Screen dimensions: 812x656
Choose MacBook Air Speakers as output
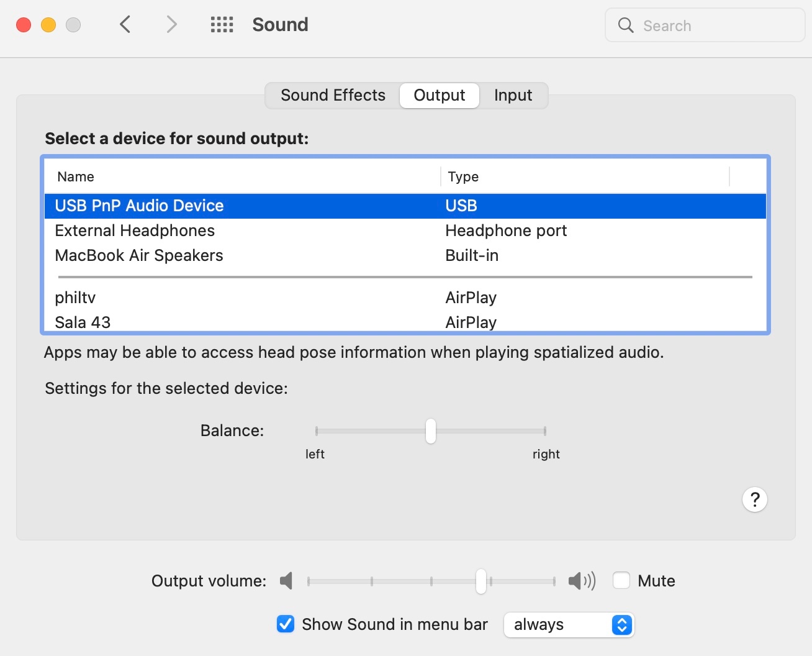click(139, 256)
